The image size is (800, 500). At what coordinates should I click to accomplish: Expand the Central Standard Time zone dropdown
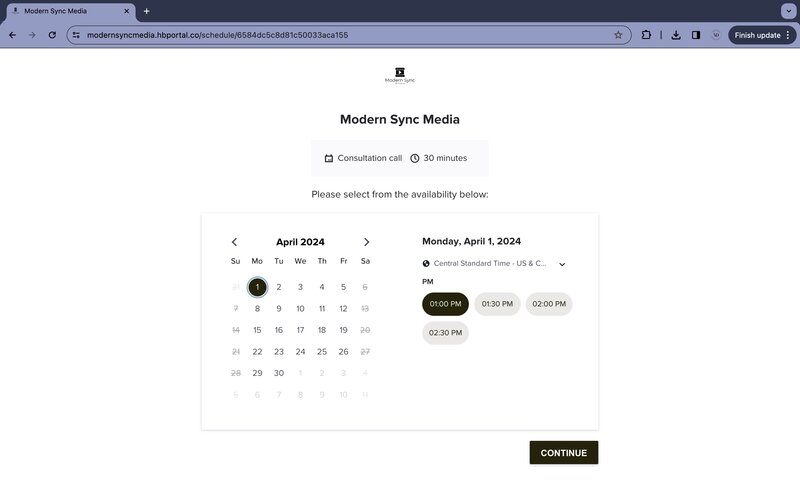494,264
